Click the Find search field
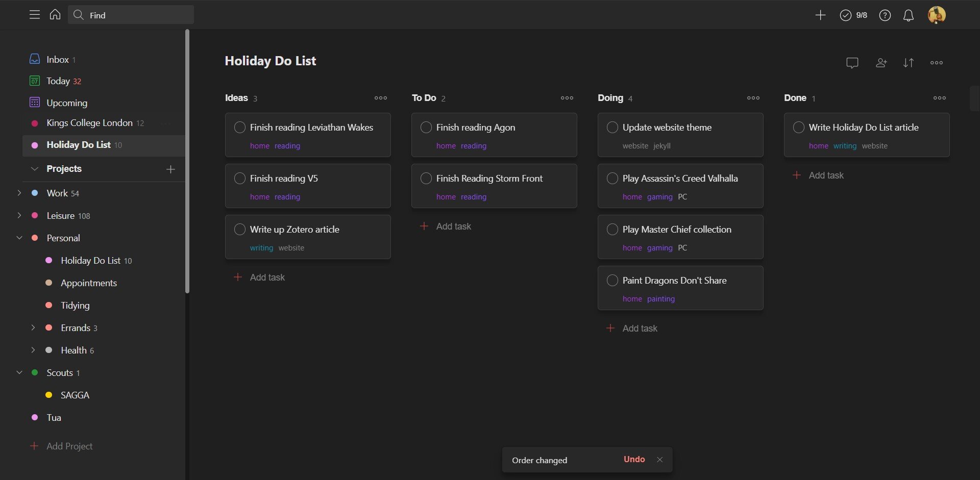This screenshot has height=480, width=980. tap(131, 15)
